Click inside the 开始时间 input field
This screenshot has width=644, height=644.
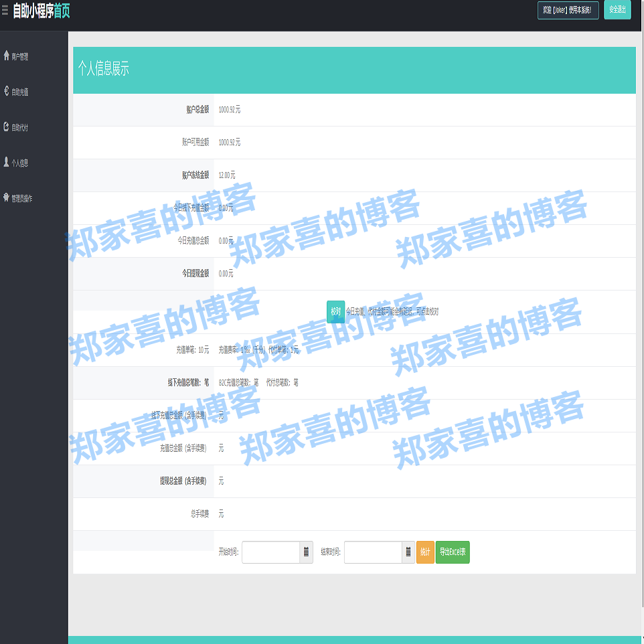pos(271,552)
